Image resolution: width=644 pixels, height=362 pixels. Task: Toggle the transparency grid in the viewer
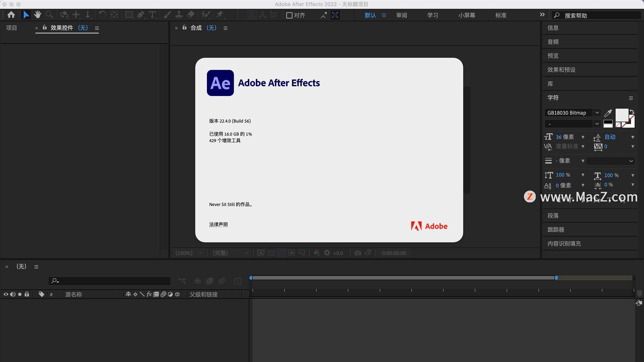click(x=271, y=253)
